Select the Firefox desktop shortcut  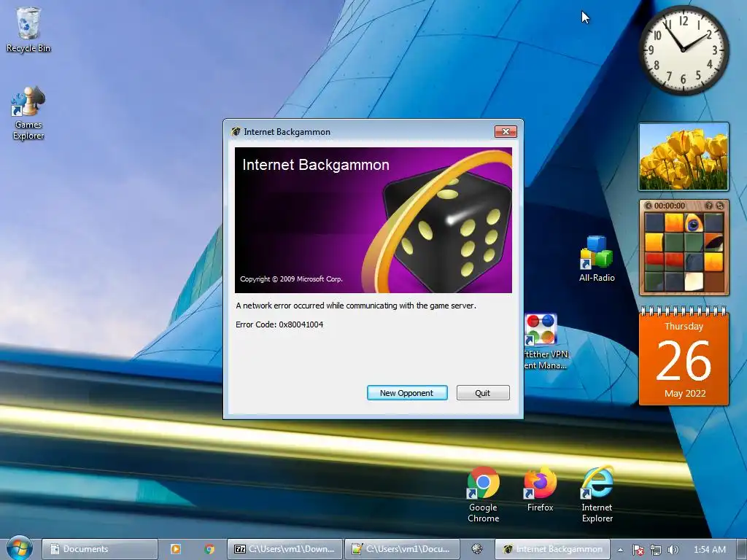point(541,489)
